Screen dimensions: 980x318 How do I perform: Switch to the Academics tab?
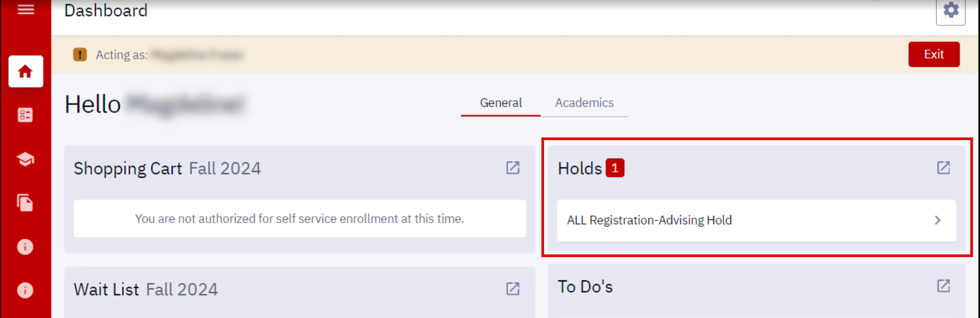point(584,103)
